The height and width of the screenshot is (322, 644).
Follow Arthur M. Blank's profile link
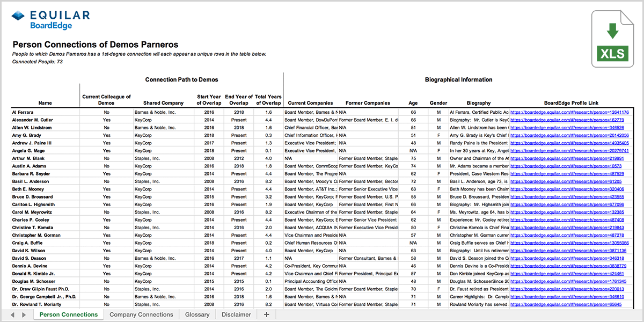coord(567,159)
